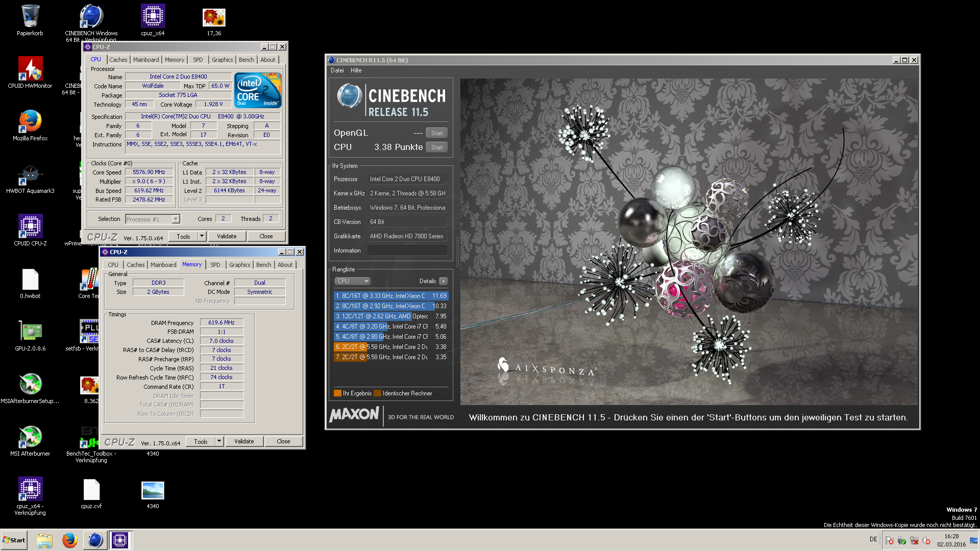This screenshot has width=980, height=551.
Task: Start the CPU test in Cinebench
Action: click(437, 147)
